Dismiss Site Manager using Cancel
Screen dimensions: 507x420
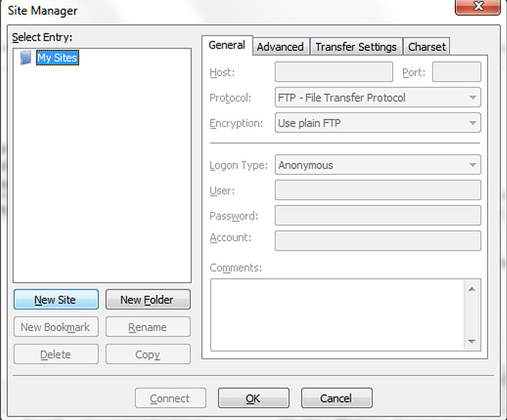(x=336, y=398)
